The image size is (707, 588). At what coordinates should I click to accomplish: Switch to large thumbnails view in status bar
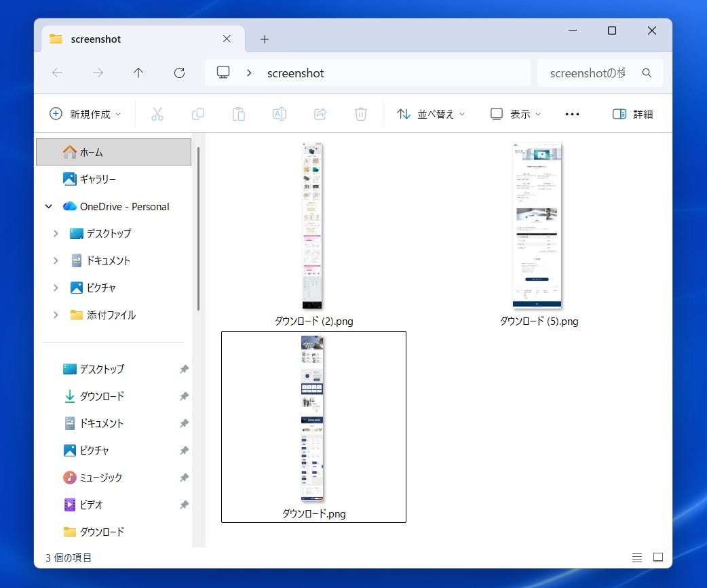tap(657, 557)
